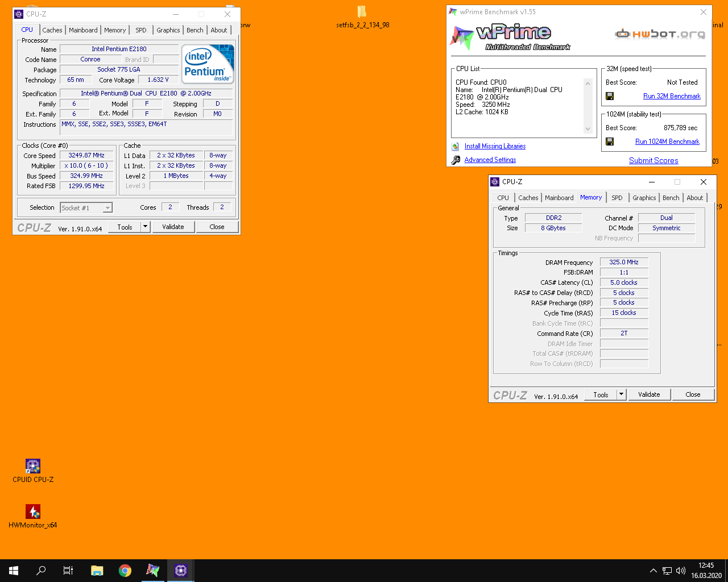Open Google Chrome from taskbar

(x=125, y=571)
